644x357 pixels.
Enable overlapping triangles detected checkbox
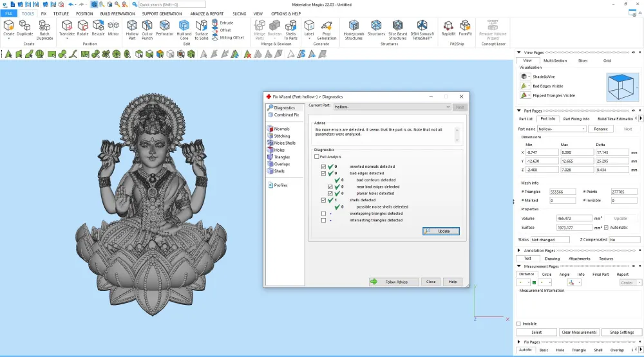point(324,214)
